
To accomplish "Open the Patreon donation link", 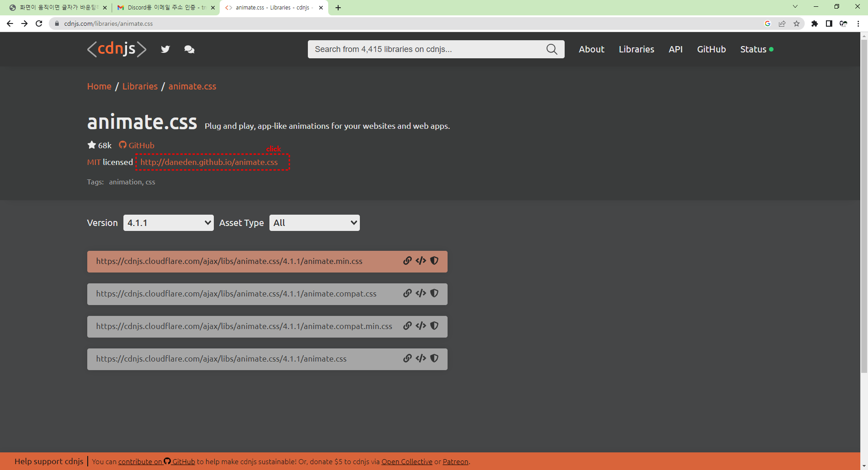I will 455,461.
